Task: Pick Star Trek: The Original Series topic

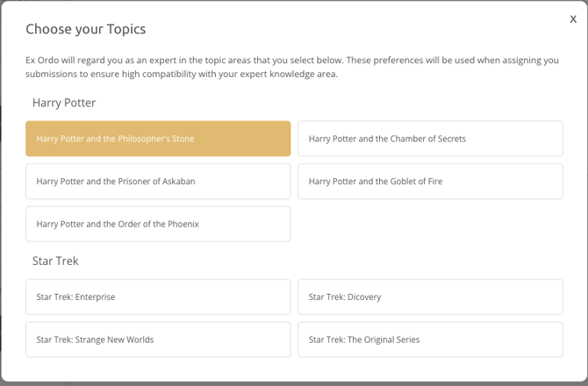Action: pos(430,340)
